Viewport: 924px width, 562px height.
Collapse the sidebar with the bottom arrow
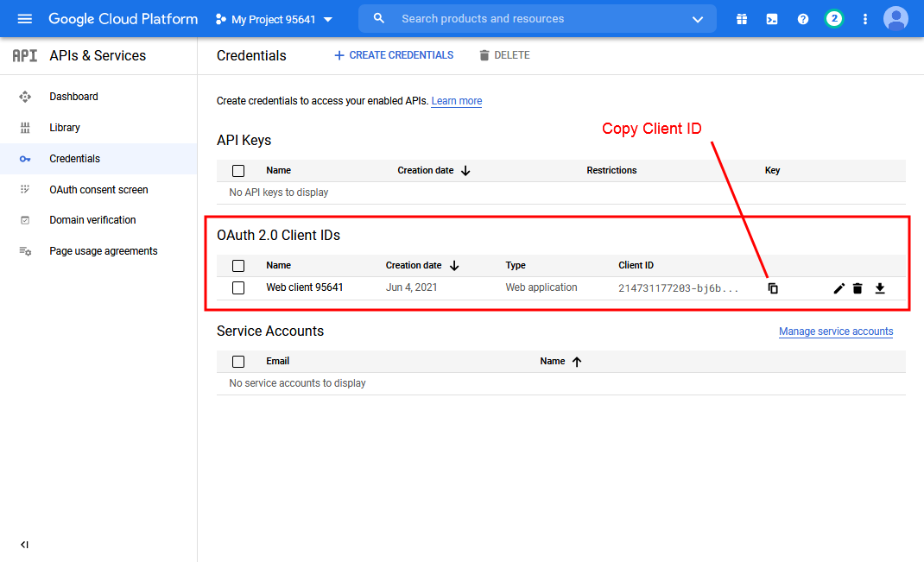click(24, 545)
